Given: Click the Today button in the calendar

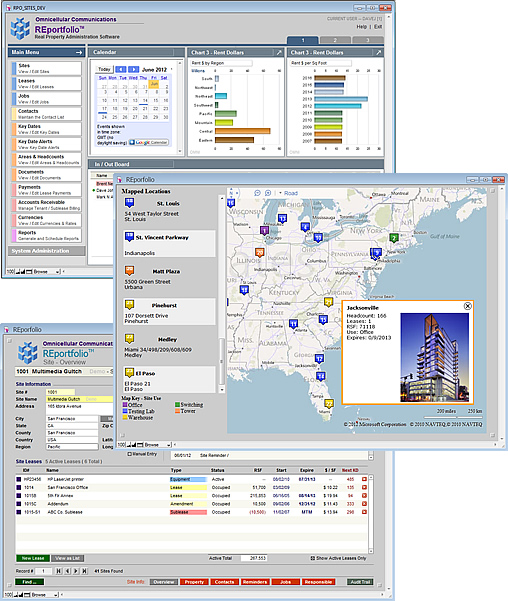Looking at the screenshot, I should [x=104, y=69].
